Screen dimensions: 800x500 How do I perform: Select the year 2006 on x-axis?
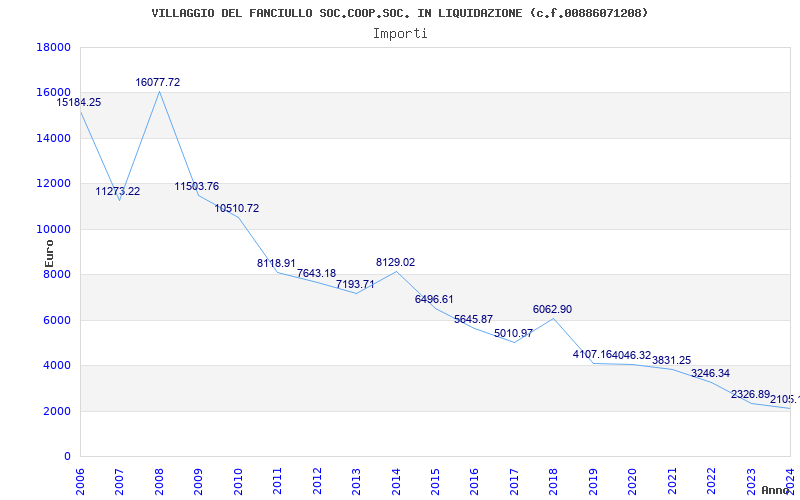81,481
